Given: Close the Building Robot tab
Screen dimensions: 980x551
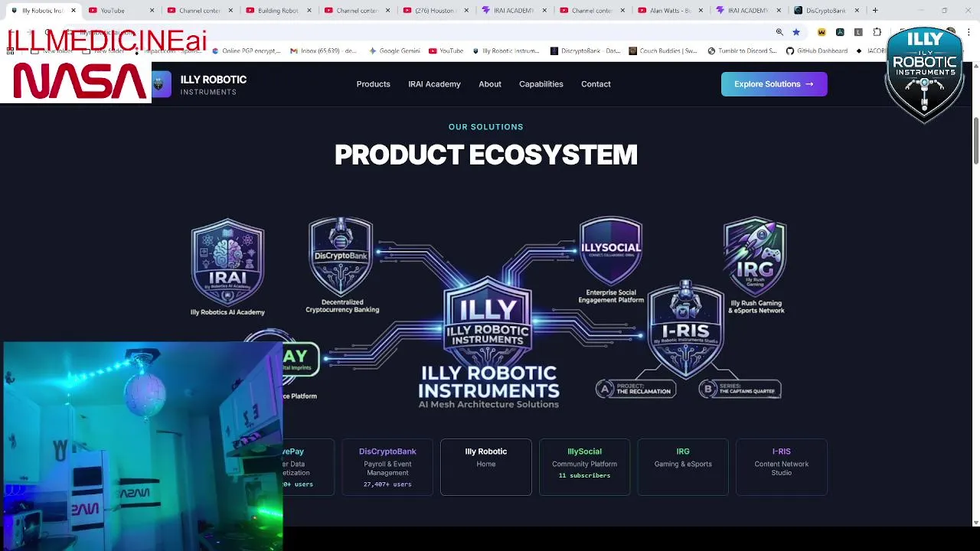Looking at the screenshot, I should pyautogui.click(x=309, y=11).
